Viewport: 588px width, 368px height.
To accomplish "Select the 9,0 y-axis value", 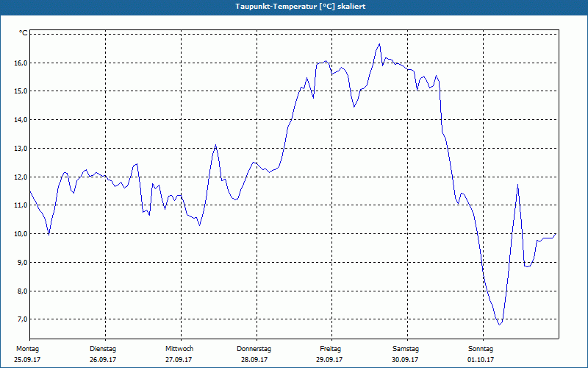I will tap(23, 263).
